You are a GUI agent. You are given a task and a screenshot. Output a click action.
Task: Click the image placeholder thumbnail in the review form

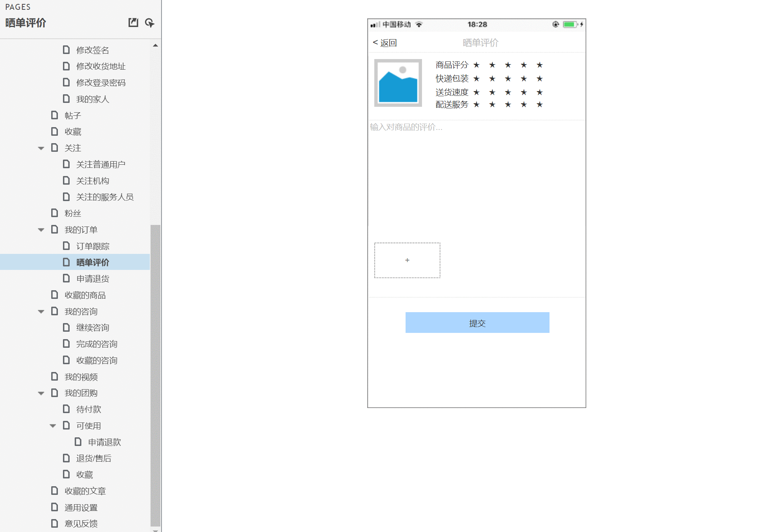tap(398, 83)
